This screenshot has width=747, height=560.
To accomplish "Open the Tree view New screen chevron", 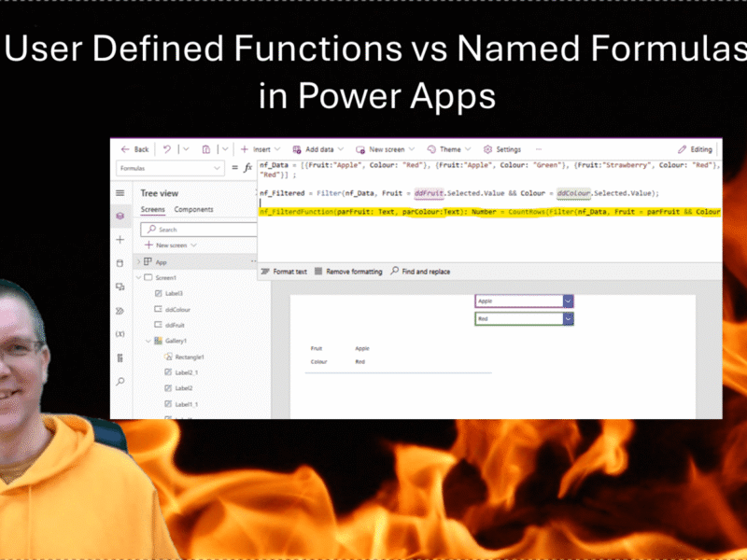I will pyautogui.click(x=193, y=245).
